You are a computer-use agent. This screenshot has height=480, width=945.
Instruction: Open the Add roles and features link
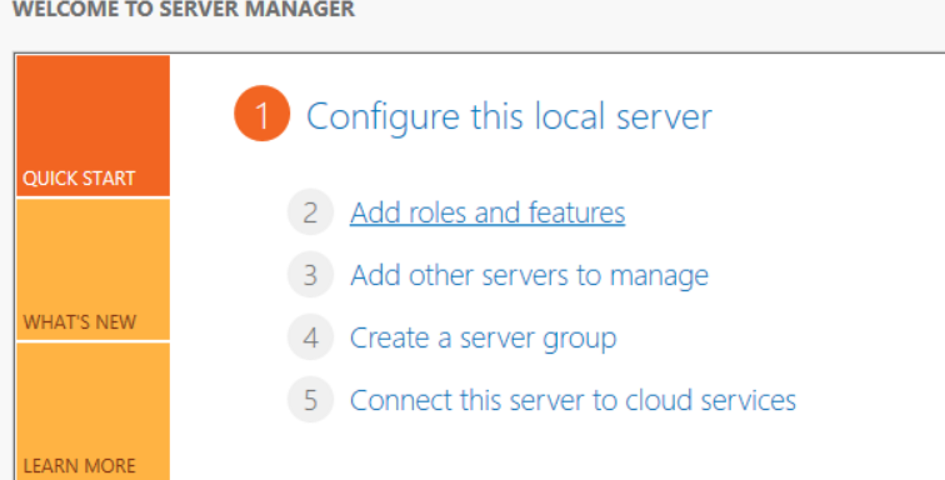(x=487, y=213)
